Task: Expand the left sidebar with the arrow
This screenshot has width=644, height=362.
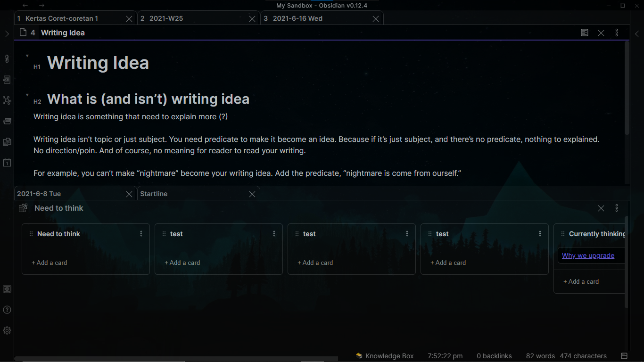Action: [x=7, y=33]
